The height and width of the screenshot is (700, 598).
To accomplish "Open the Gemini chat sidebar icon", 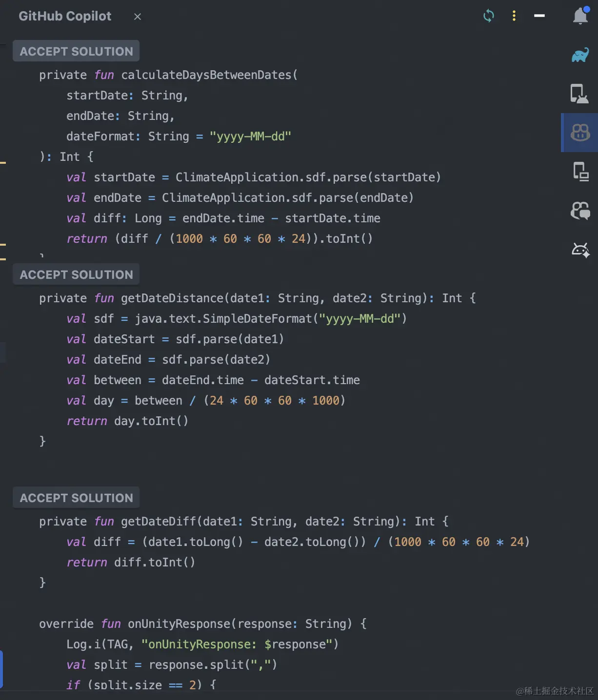I will tap(580, 211).
